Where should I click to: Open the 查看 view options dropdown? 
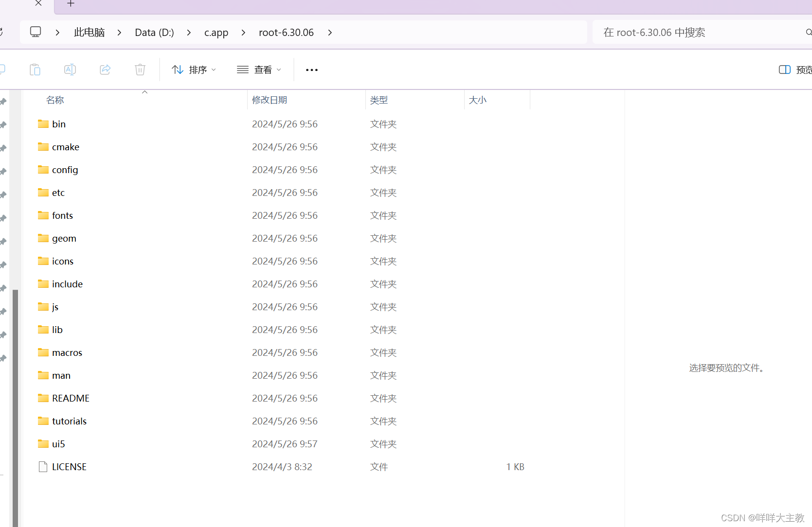(x=259, y=70)
